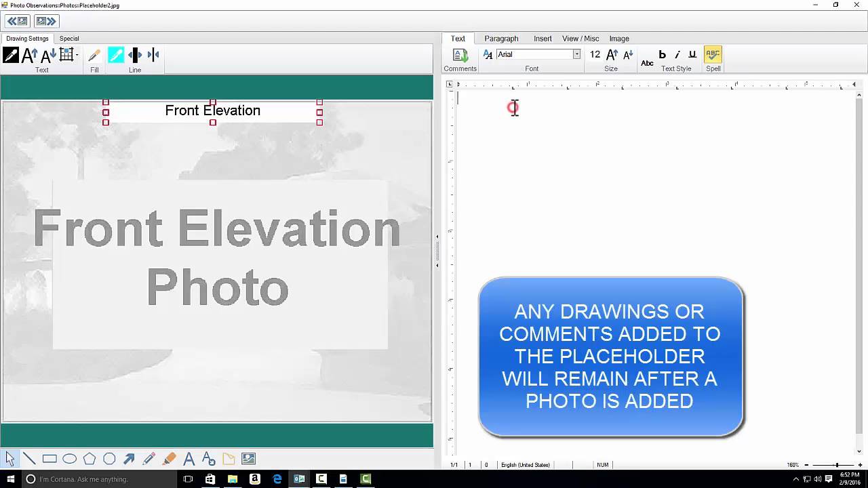Image resolution: width=868 pixels, height=488 pixels.
Task: Toggle italic formatting
Action: [677, 54]
